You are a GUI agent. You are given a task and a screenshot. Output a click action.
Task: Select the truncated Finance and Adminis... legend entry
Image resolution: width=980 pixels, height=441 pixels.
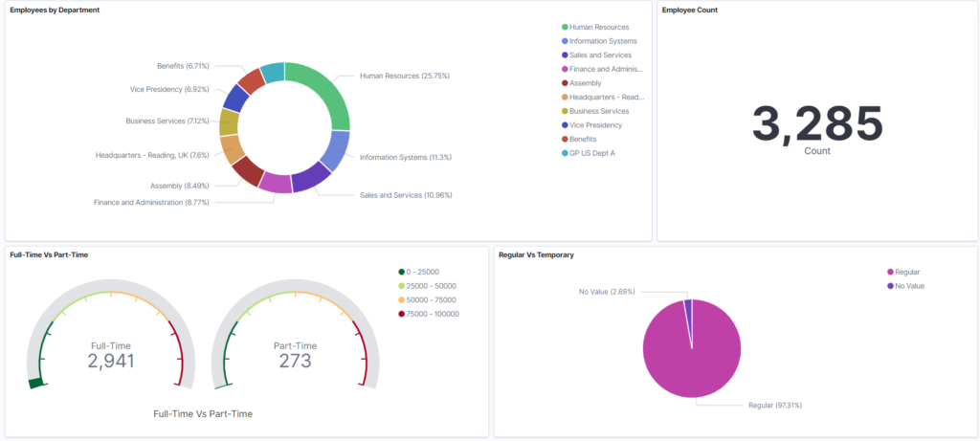(x=606, y=69)
